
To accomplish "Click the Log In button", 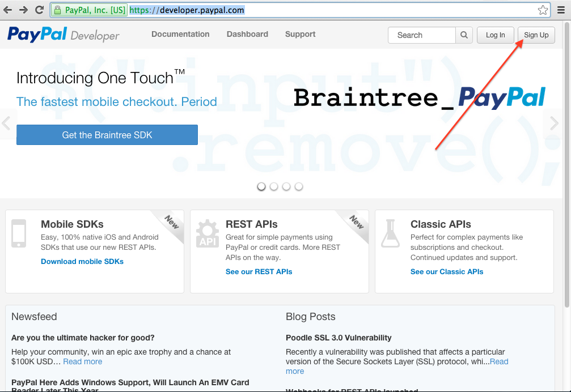I will [x=495, y=35].
